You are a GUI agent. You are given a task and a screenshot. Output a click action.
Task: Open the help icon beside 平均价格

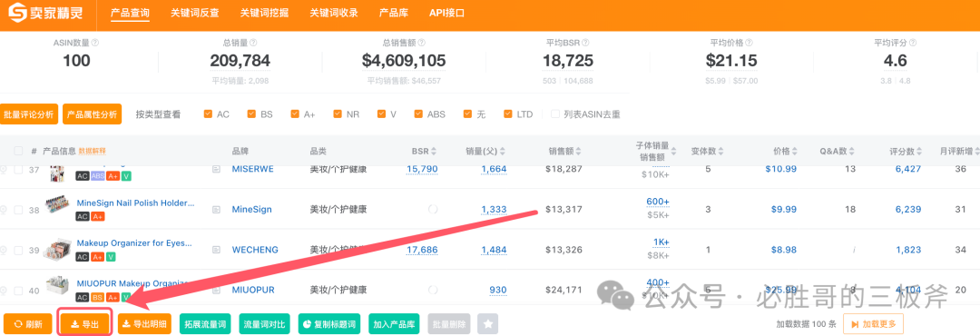pyautogui.click(x=750, y=44)
